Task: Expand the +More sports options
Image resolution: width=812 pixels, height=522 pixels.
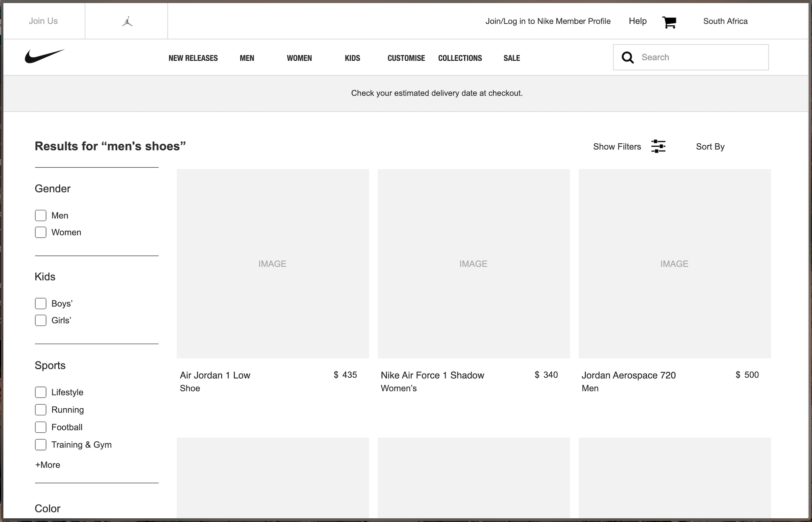Action: pos(48,465)
